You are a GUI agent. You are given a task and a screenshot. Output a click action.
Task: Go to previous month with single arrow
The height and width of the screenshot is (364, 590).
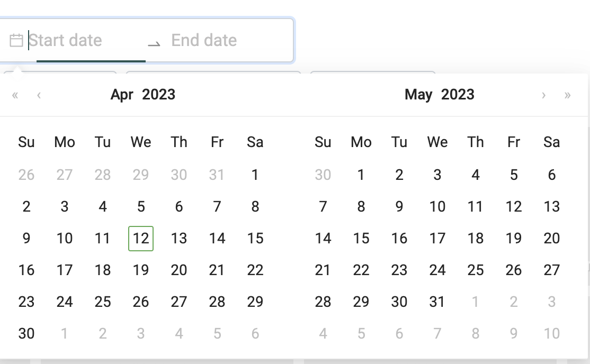(39, 95)
